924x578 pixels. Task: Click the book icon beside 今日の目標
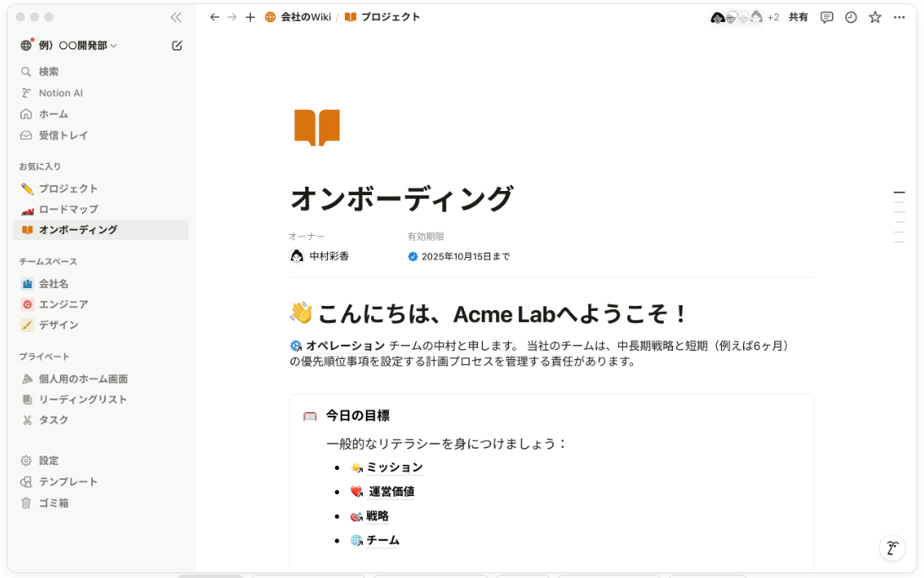tap(310, 417)
